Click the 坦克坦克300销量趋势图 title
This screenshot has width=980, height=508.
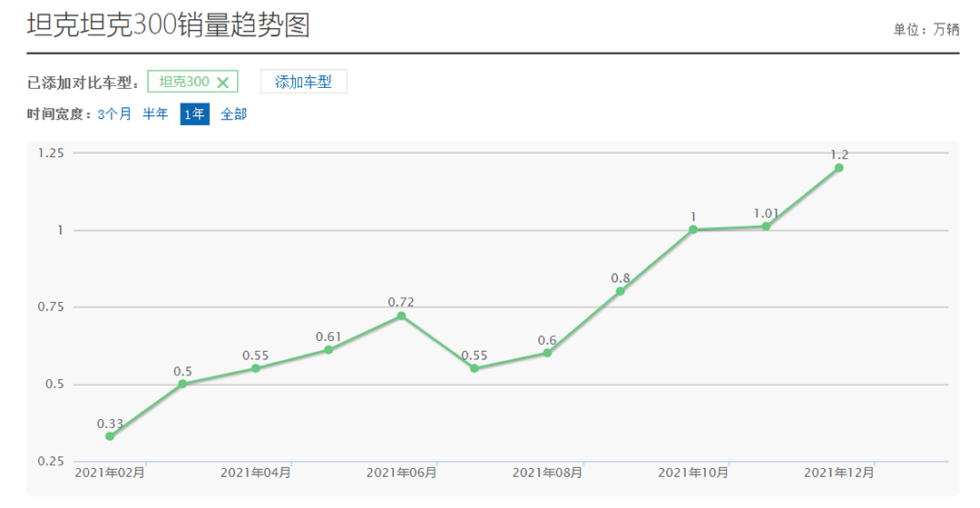click(169, 25)
